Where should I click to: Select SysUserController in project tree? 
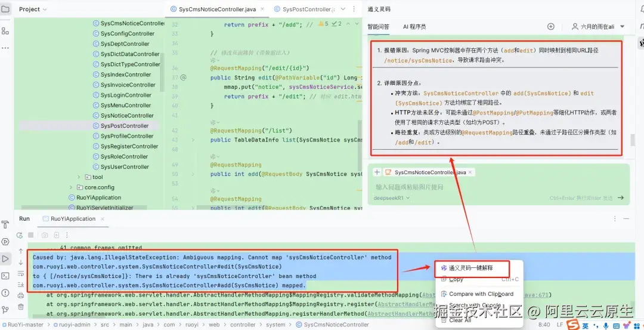(x=125, y=167)
